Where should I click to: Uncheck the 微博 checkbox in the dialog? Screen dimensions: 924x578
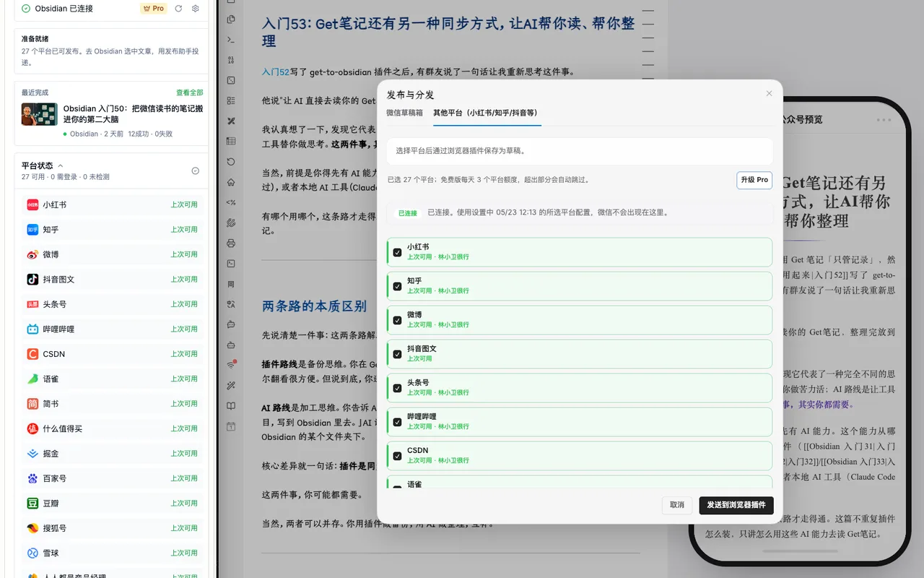click(397, 320)
